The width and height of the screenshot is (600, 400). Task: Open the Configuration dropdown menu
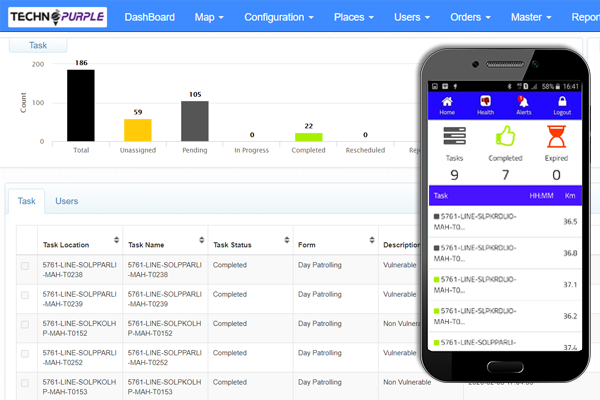[279, 17]
